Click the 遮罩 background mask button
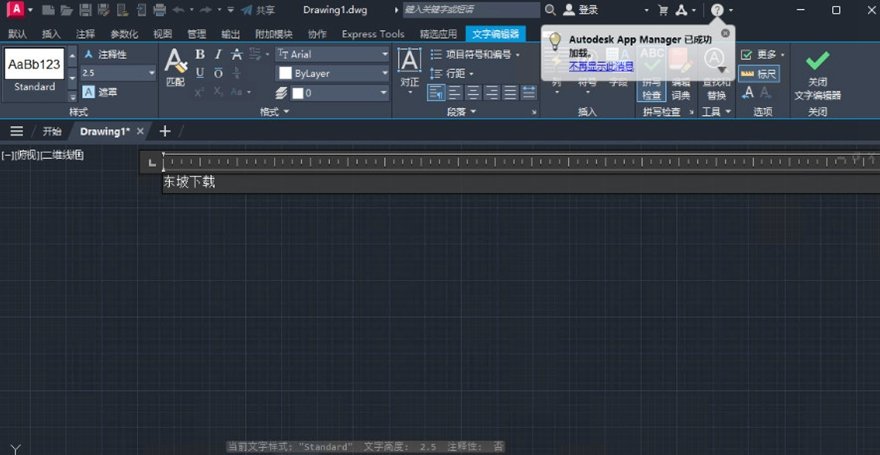The height and width of the screenshot is (455, 880). [x=100, y=92]
